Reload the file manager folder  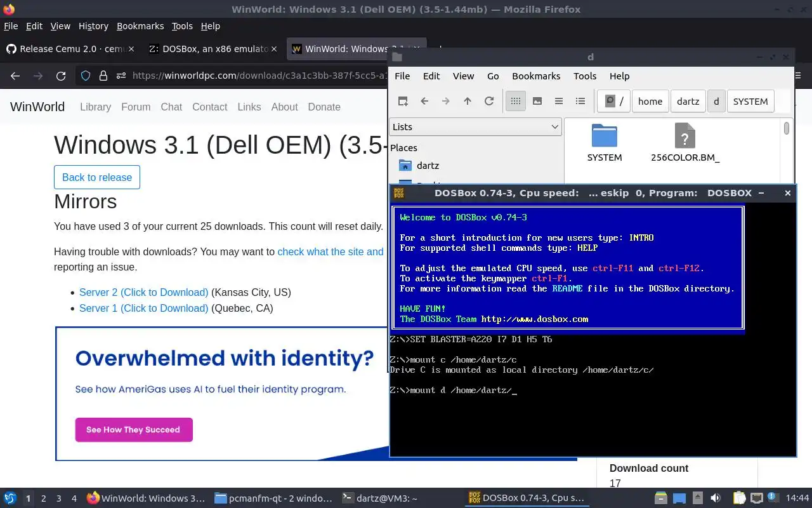coord(489,101)
